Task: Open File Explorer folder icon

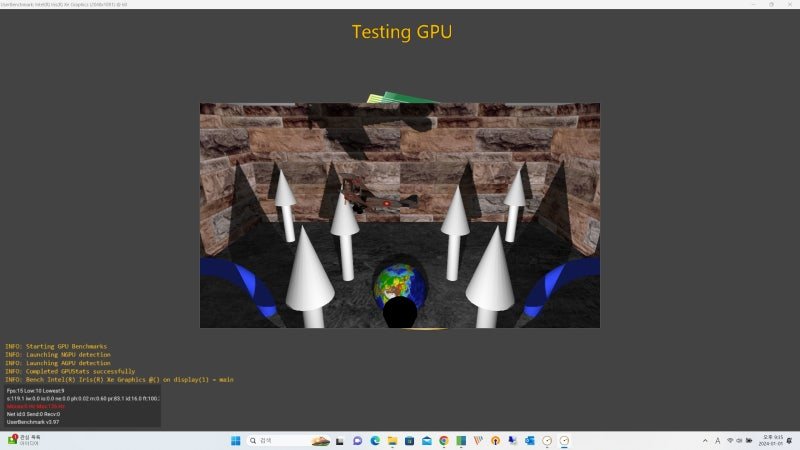Action: [x=392, y=441]
